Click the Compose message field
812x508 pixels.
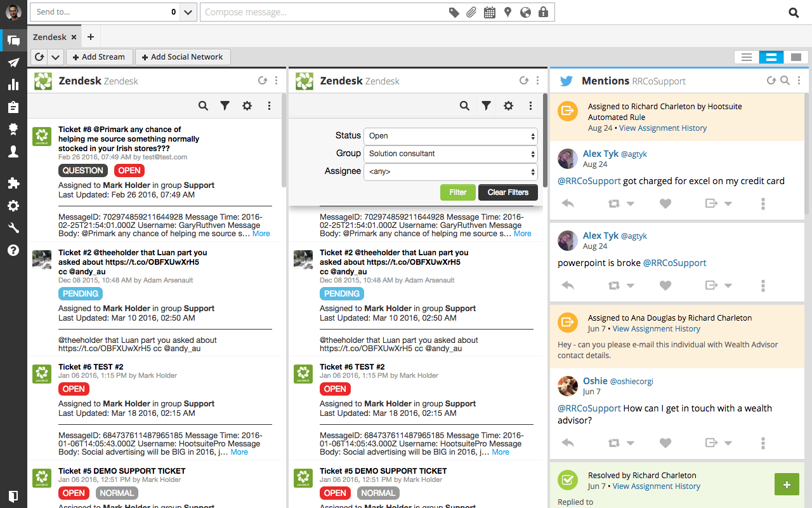324,12
